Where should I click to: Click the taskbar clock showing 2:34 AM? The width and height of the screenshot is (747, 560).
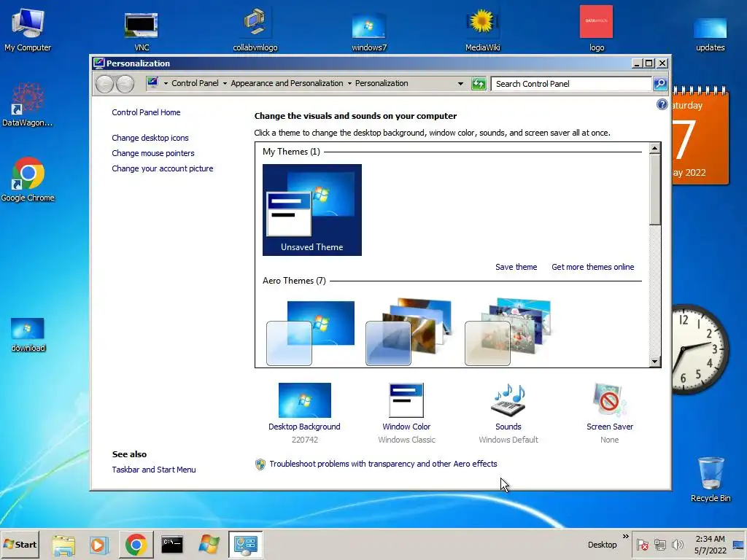710,545
